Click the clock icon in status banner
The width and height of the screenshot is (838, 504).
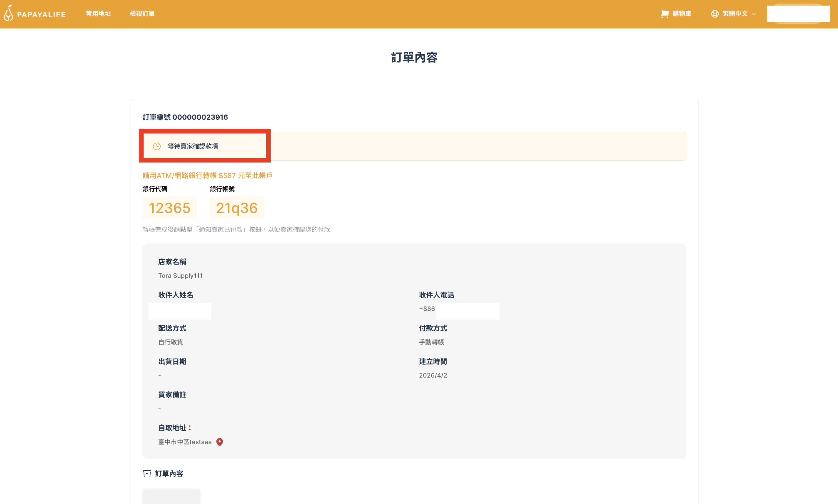[x=157, y=146]
